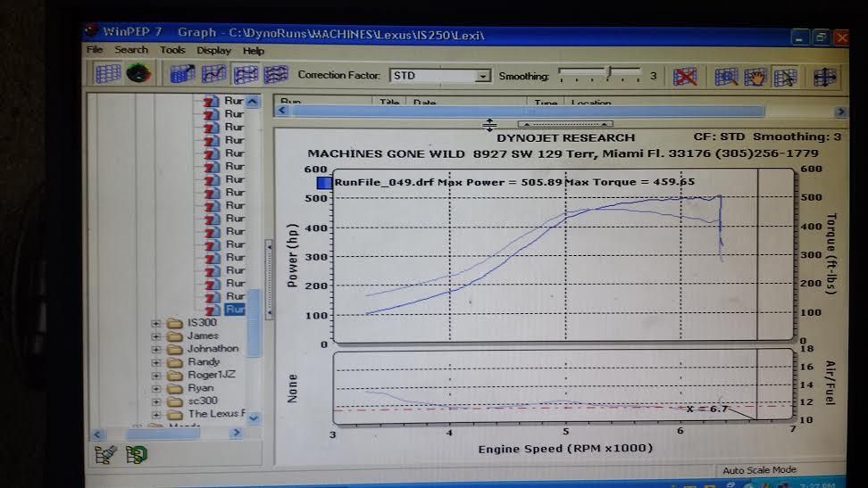
Task: Click the tree wrench icon below file tree
Action: [x=105, y=455]
